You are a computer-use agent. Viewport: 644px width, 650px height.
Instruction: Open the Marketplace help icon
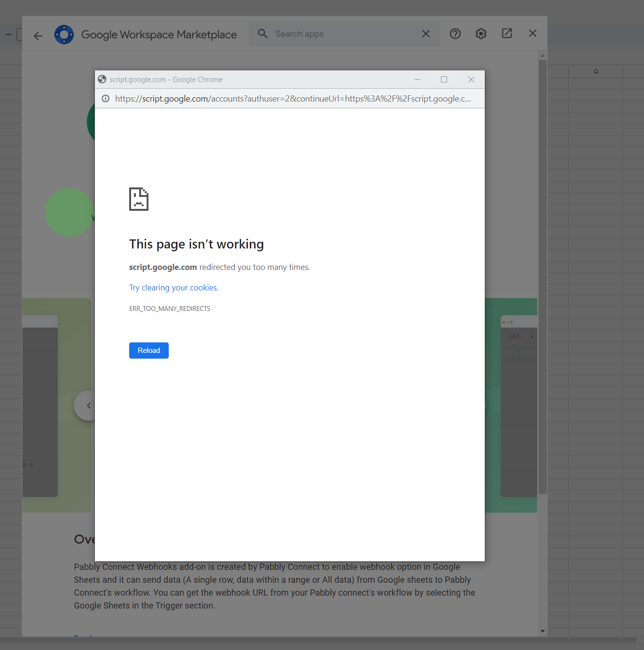tap(455, 33)
